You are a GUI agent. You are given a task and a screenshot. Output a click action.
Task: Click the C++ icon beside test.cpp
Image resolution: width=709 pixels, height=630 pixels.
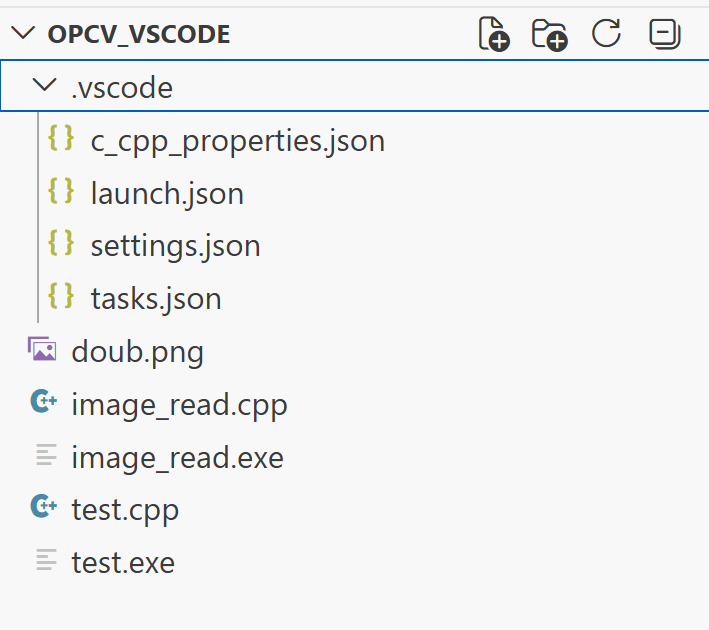44,506
